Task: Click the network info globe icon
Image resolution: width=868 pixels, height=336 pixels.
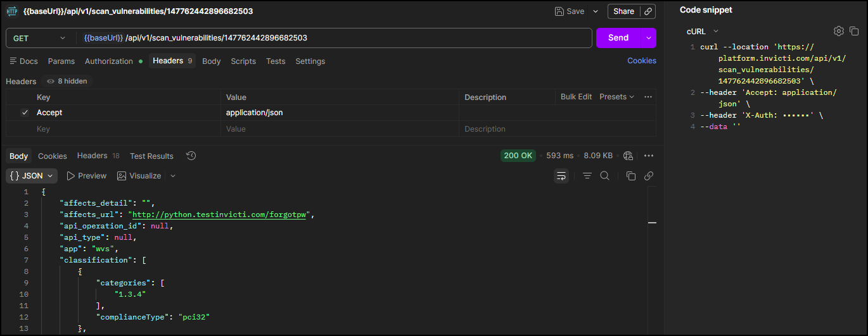Action: click(628, 156)
